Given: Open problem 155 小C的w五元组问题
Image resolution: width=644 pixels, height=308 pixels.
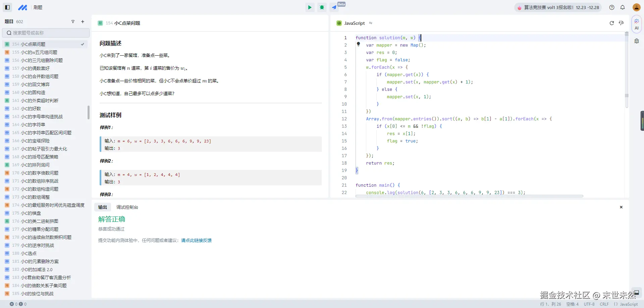Looking at the screenshot, I should click(39, 52).
